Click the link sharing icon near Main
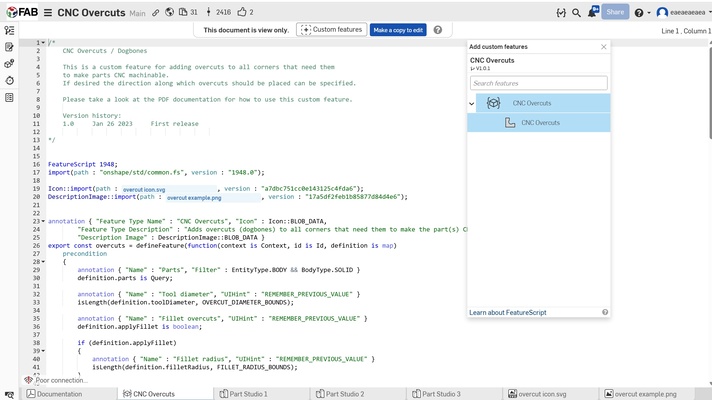The height and width of the screenshot is (400, 712). click(x=156, y=12)
